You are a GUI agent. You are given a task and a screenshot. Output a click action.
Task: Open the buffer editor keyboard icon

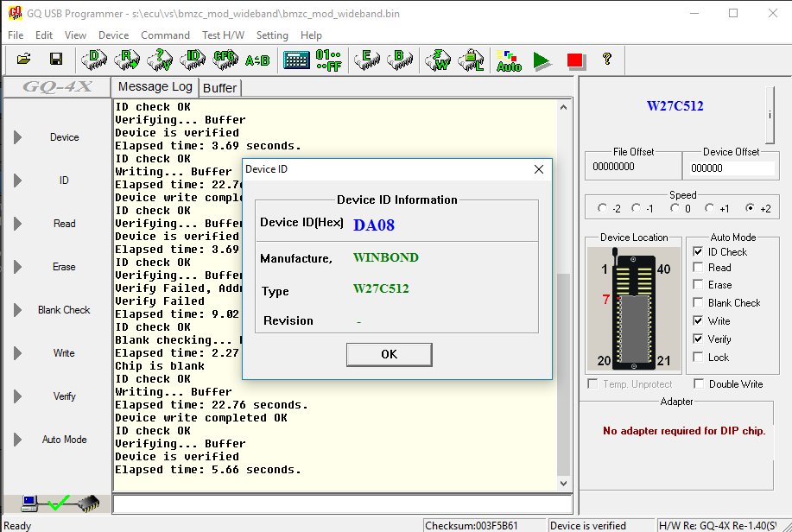(x=296, y=60)
